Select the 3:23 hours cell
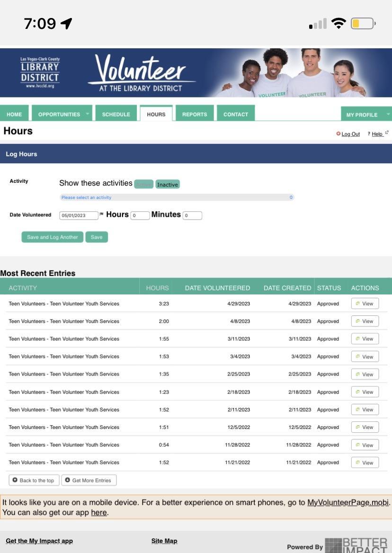 tap(163, 303)
